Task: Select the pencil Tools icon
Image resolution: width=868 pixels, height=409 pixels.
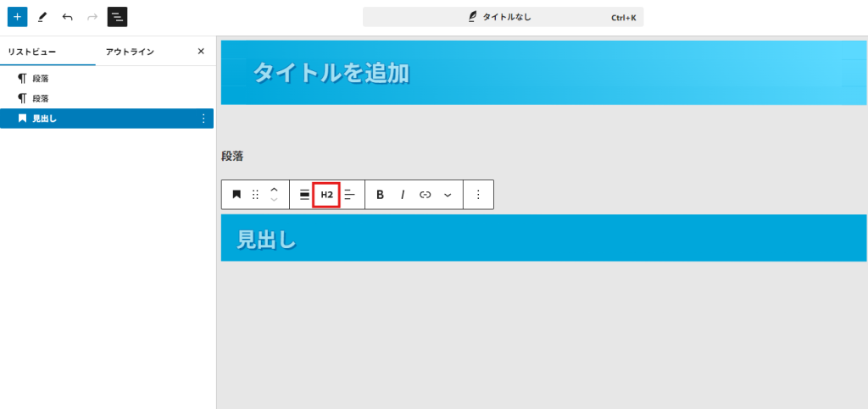Action: [42, 17]
